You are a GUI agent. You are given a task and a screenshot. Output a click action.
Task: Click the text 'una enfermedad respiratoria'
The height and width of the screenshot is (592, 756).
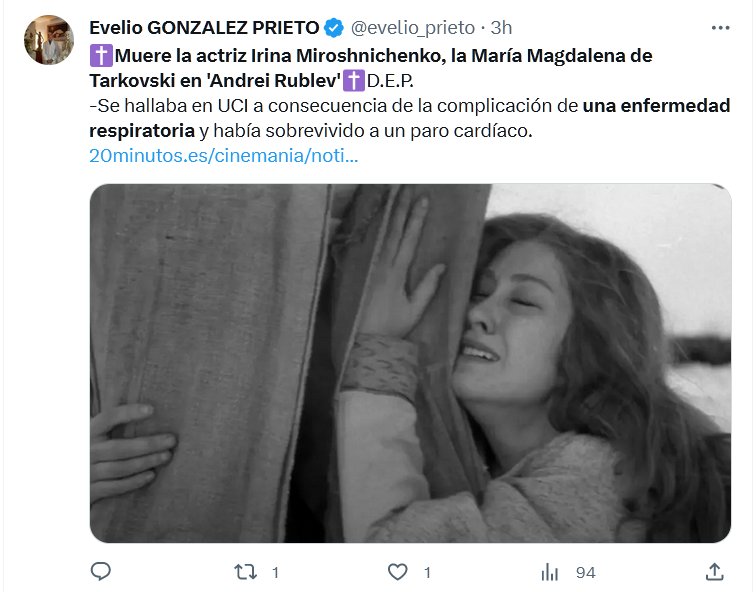pos(410,118)
